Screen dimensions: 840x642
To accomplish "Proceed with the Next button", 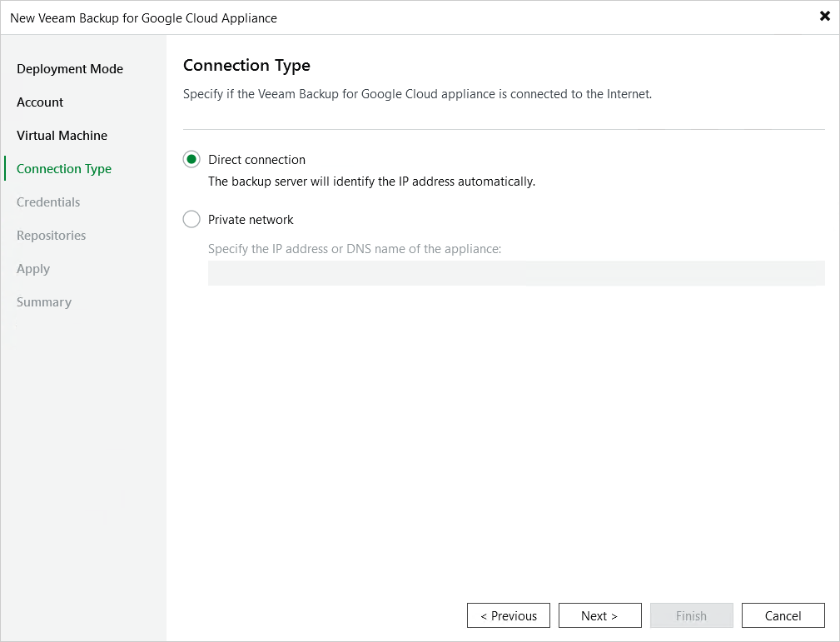I will (x=600, y=615).
